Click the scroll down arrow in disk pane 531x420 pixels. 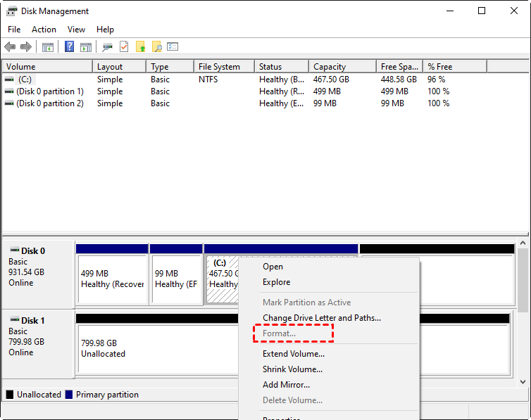click(523, 382)
